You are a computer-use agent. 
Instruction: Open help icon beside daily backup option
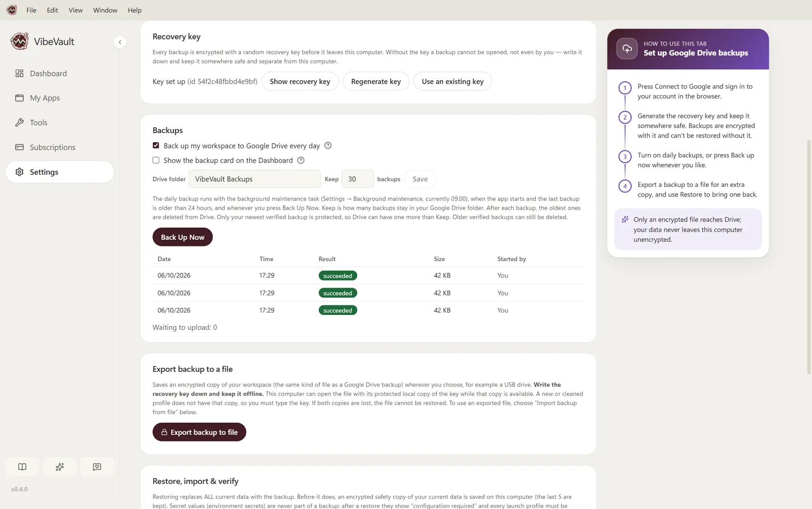point(328,145)
